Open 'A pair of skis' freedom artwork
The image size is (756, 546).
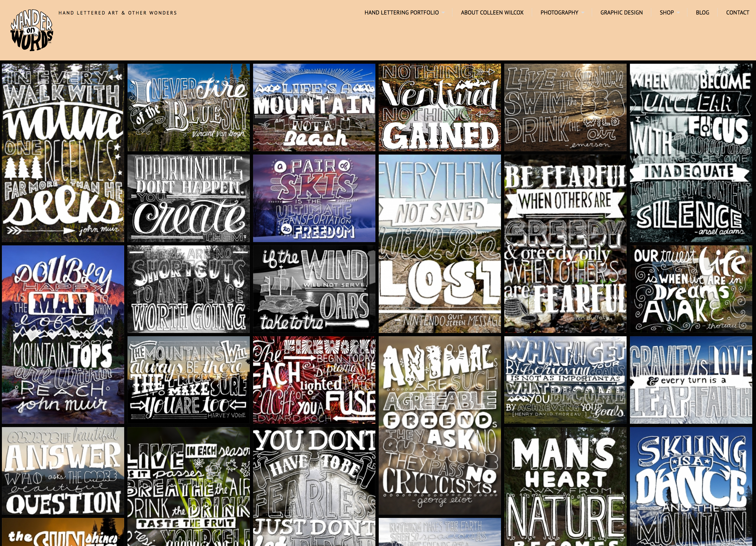(x=314, y=198)
